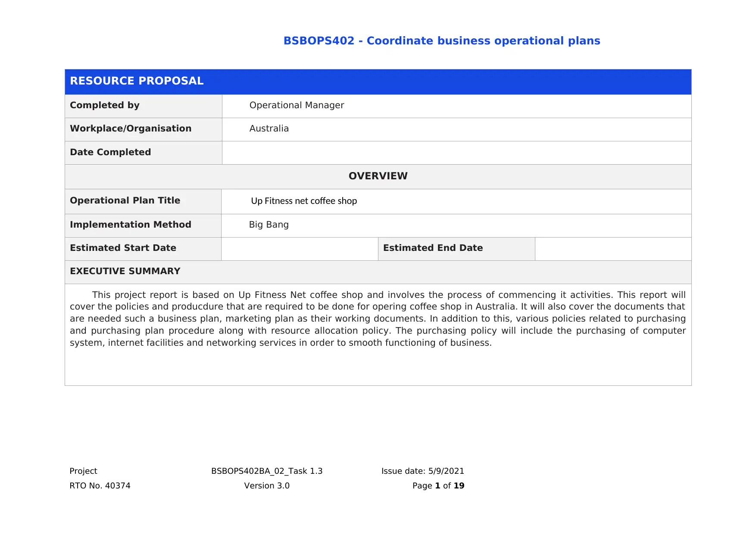
Task: Click the 'Big Bang' value
Action: coord(269,225)
